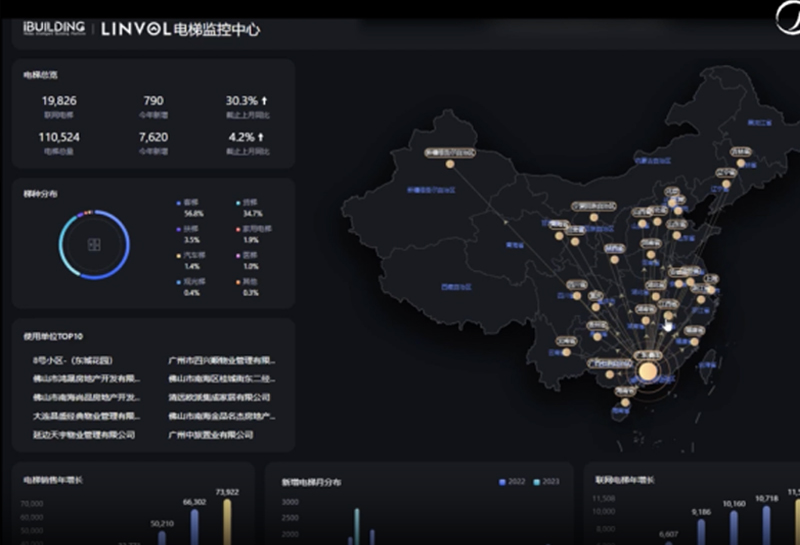
Task: Click the Yunnan province map marker
Action: [566, 351]
